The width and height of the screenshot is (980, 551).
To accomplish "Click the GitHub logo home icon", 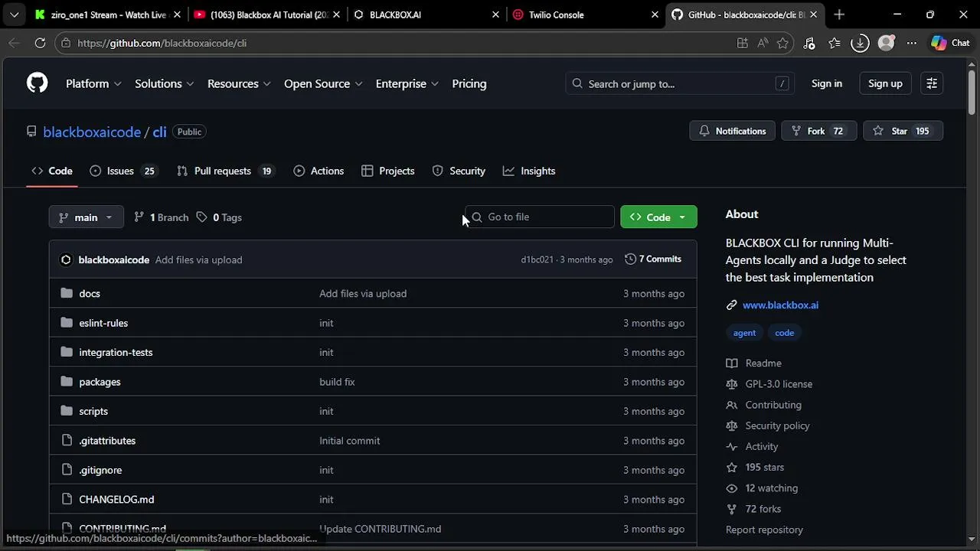I will [x=37, y=83].
